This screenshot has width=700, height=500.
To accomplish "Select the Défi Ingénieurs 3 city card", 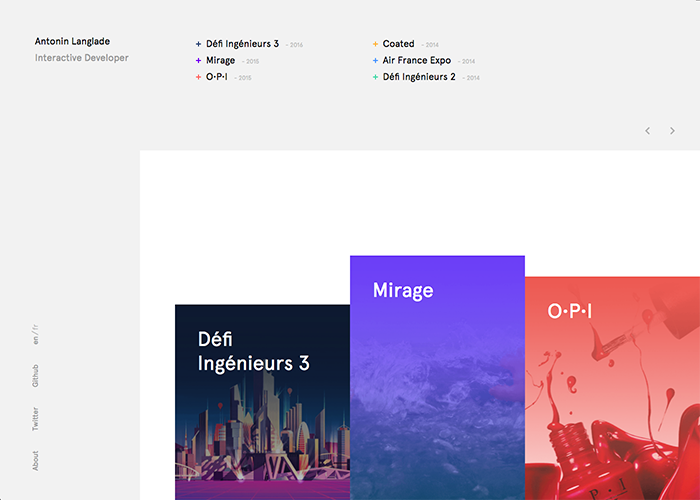I will 262,402.
